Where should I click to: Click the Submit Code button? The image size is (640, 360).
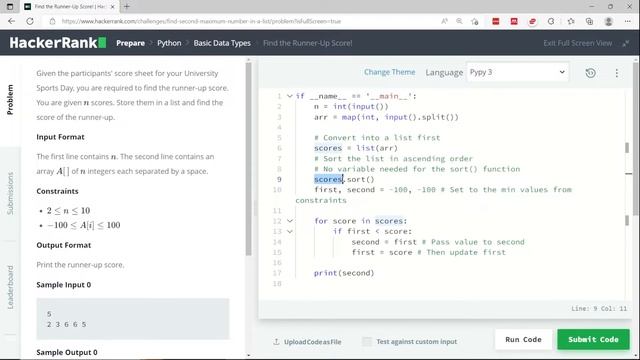coord(593,340)
